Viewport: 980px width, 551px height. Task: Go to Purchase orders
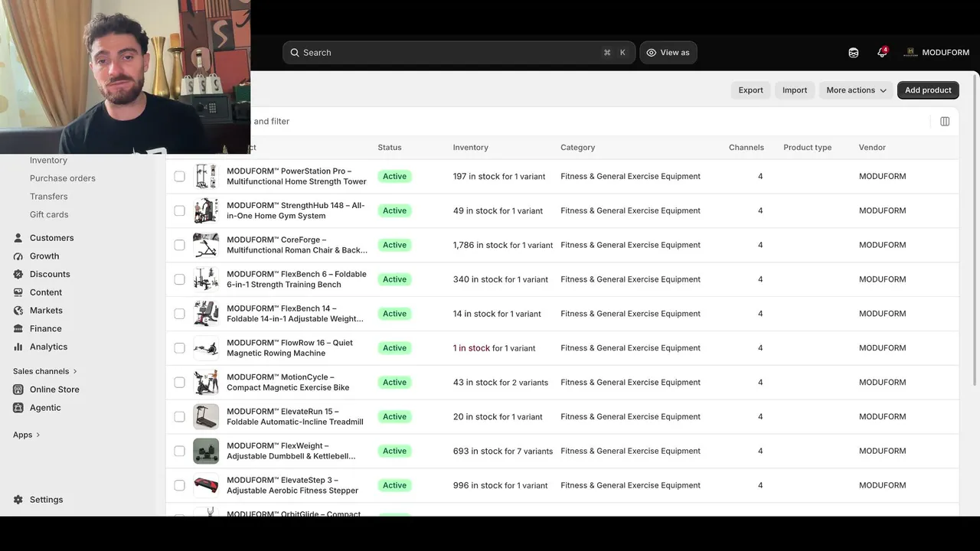[x=63, y=178]
